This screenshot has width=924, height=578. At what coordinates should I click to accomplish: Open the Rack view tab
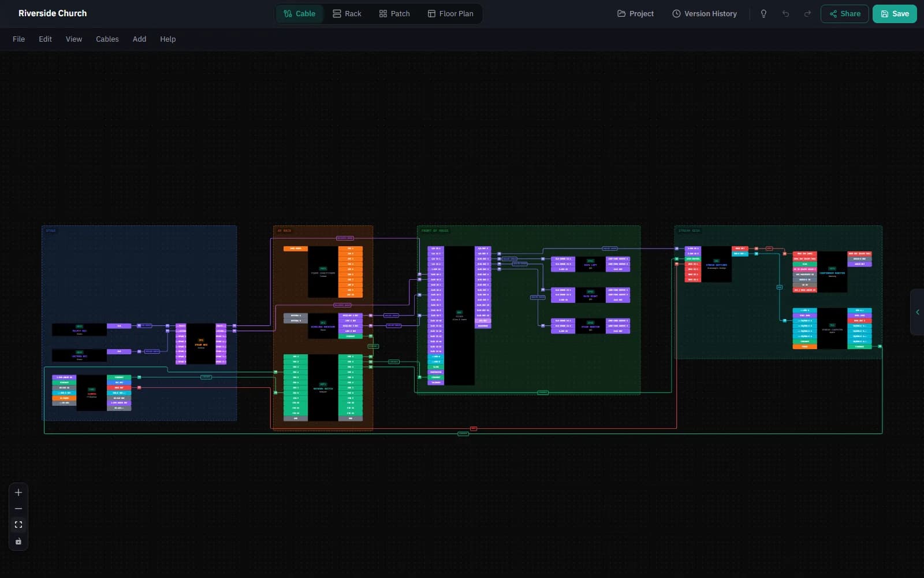[347, 13]
